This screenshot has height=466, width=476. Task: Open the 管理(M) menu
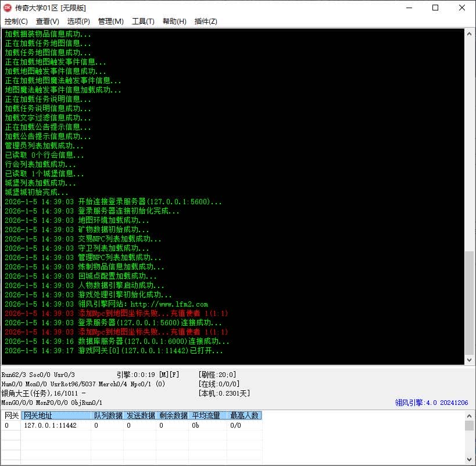pyautogui.click(x=111, y=22)
